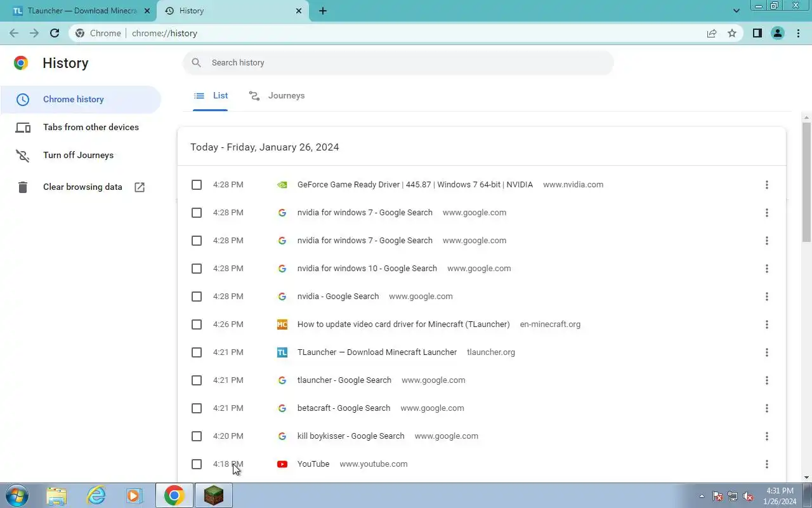Image resolution: width=812 pixels, height=508 pixels.
Task: Open Windows Explorer from taskbar
Action: [x=56, y=496]
